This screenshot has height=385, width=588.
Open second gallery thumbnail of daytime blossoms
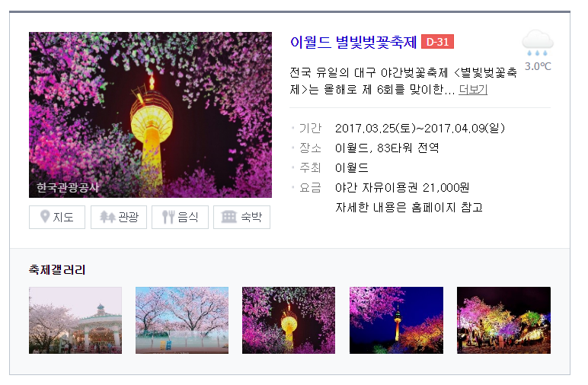(182, 320)
